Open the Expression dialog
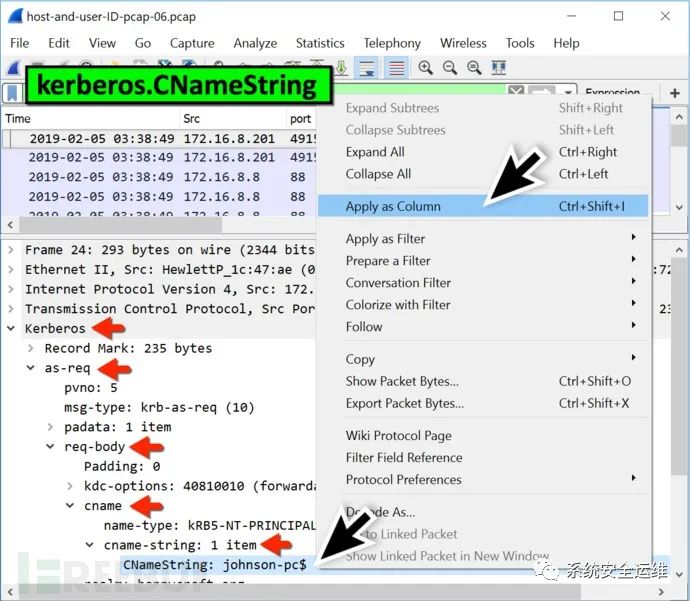 pyautogui.click(x=613, y=92)
